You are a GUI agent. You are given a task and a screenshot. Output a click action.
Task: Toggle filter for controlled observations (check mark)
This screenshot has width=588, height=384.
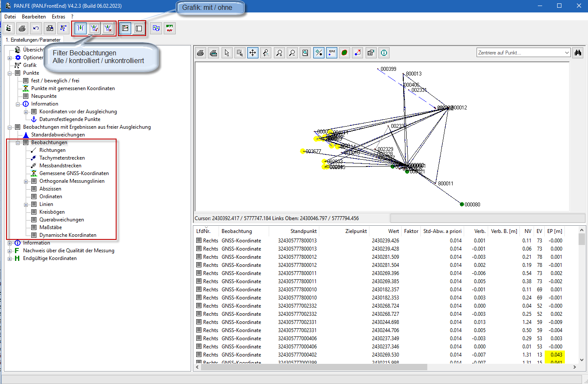94,29
